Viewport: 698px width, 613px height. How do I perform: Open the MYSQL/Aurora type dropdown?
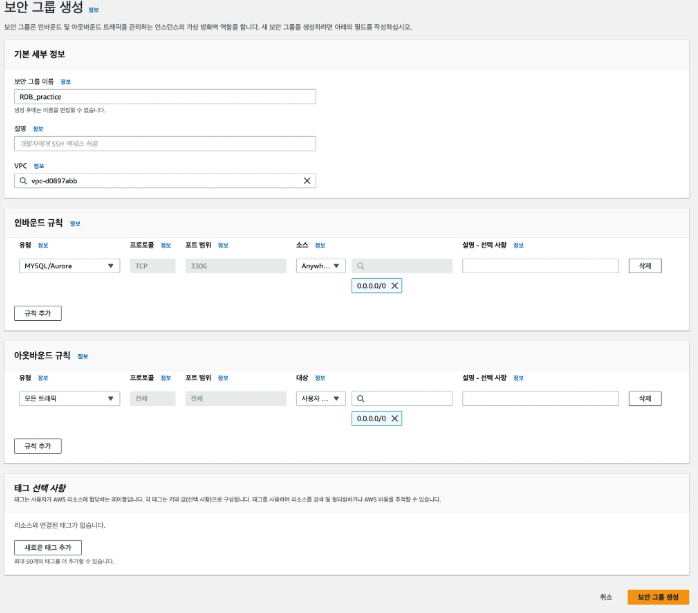point(69,266)
